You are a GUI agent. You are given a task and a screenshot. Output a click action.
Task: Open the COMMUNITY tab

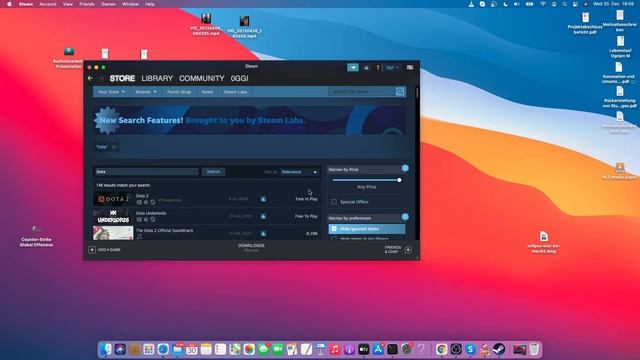click(202, 78)
